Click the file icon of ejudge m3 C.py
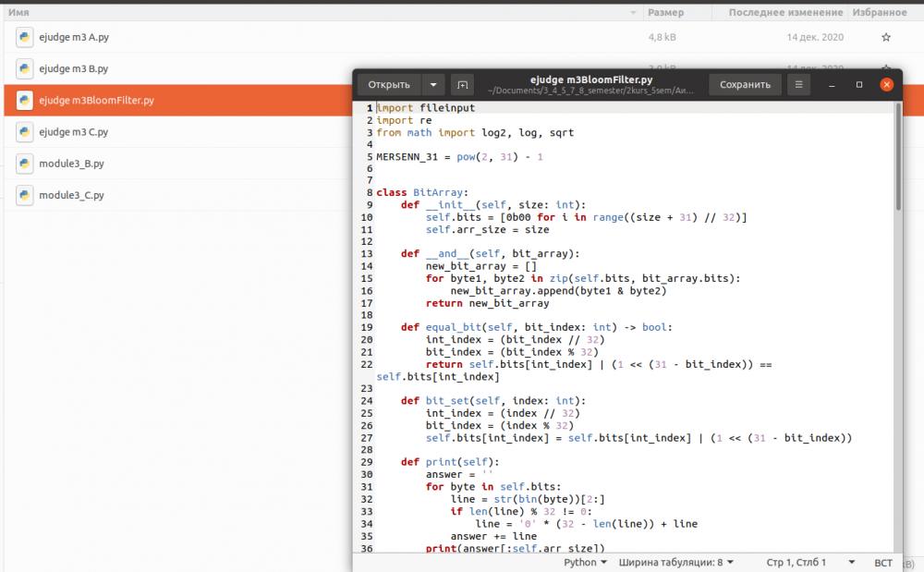This screenshot has width=924, height=572. [24, 132]
